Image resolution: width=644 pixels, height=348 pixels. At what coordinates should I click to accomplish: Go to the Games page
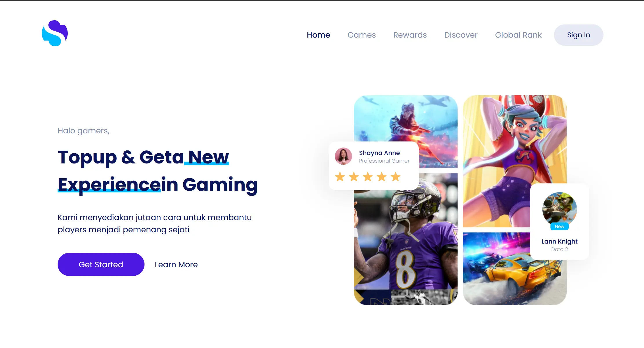point(361,35)
